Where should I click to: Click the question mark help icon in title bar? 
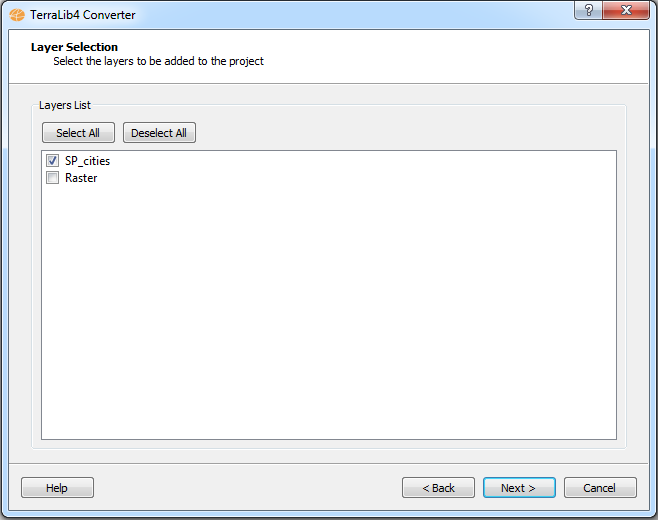[588, 10]
